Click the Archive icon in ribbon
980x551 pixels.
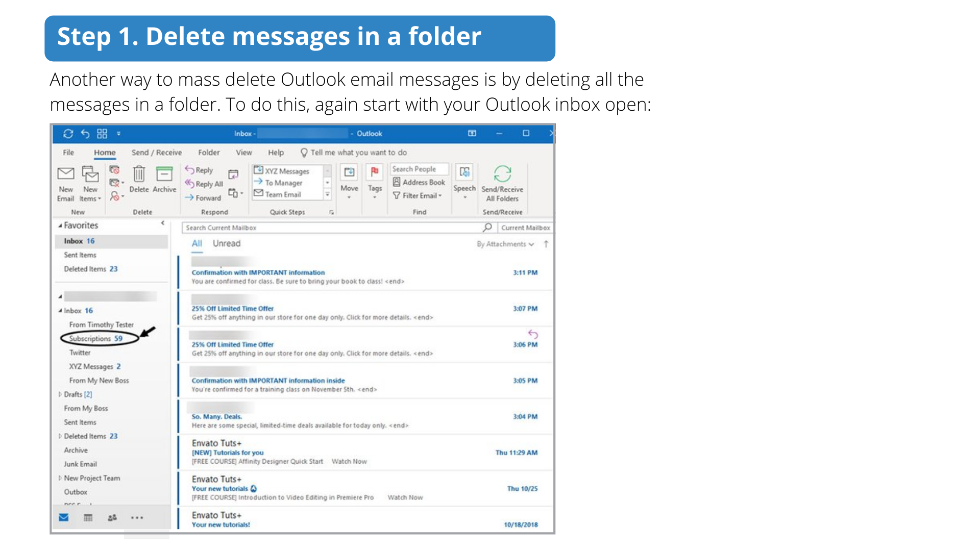click(164, 174)
